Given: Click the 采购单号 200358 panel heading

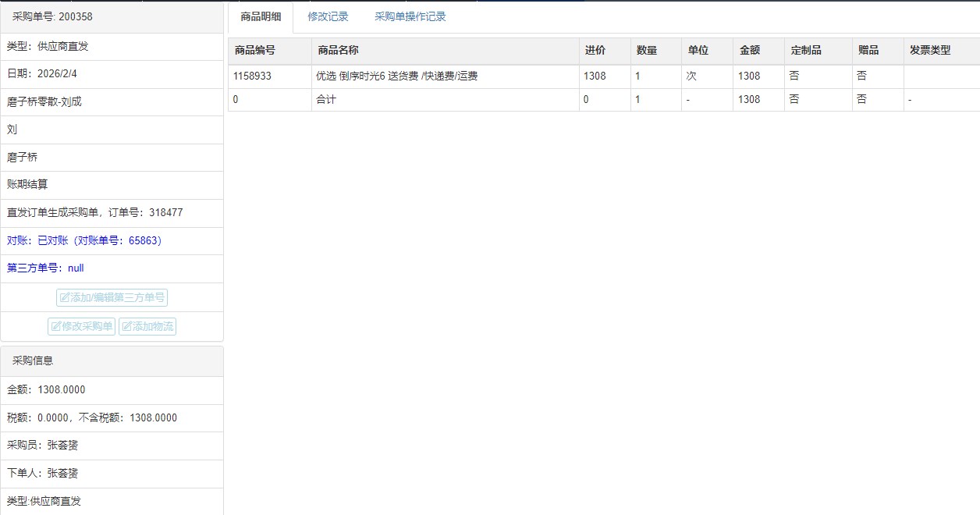Looking at the screenshot, I should 52,16.
